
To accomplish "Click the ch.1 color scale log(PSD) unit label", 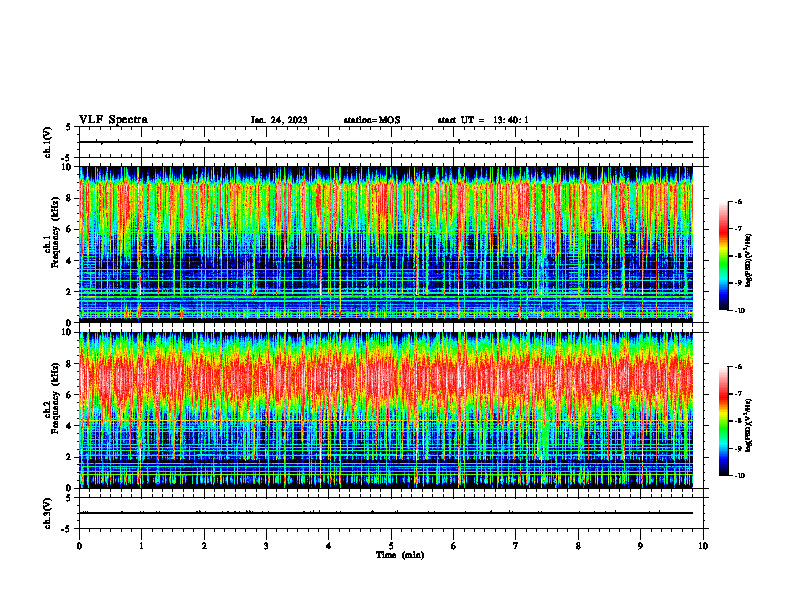I will pyautogui.click(x=750, y=261).
